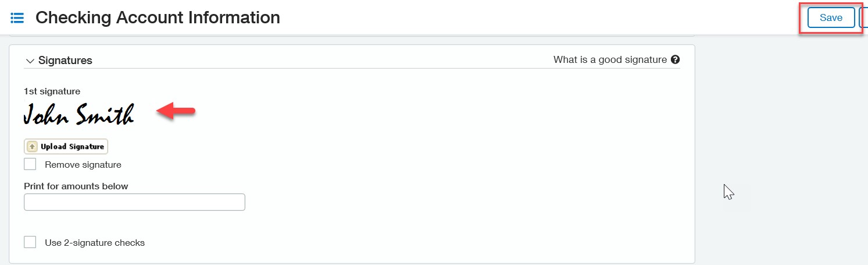
Task: Click the 'Use 2-signature checks' label text
Action: coord(95,243)
